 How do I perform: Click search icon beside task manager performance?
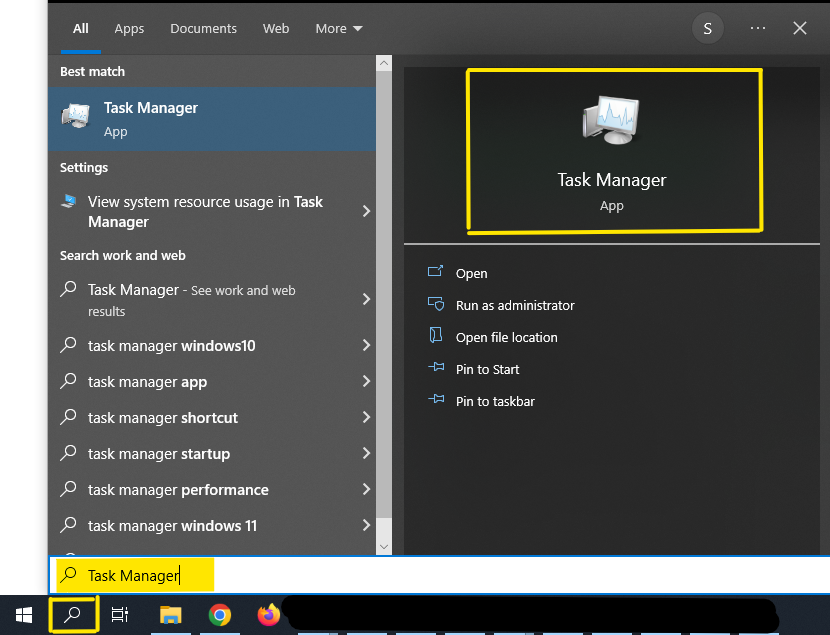[68, 488]
